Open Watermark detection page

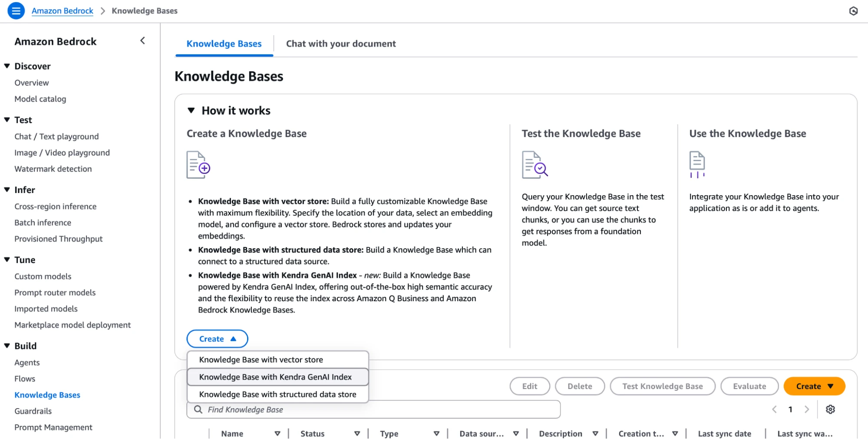(53, 169)
